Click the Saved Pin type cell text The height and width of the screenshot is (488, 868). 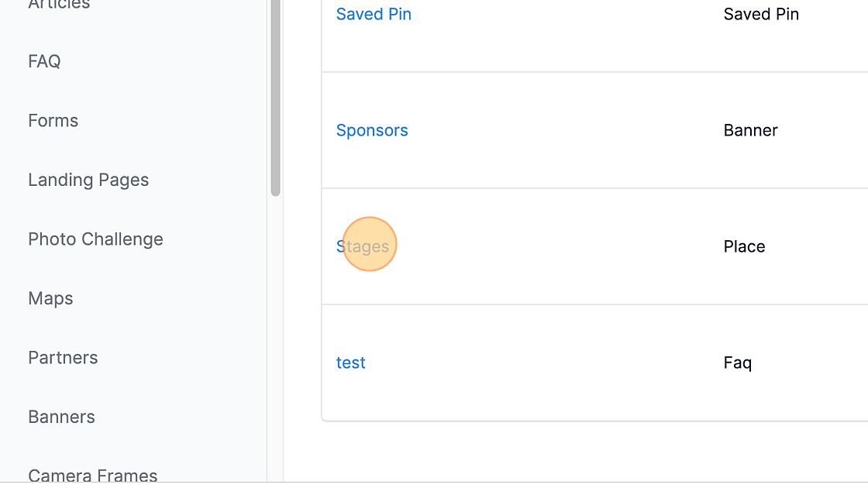pyautogui.click(x=760, y=14)
